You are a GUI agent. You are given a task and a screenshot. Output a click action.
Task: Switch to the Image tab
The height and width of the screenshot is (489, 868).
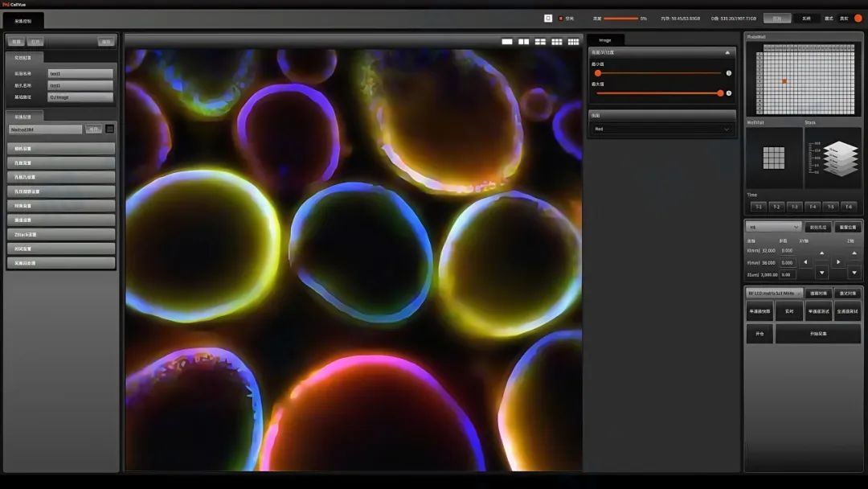pyautogui.click(x=605, y=39)
